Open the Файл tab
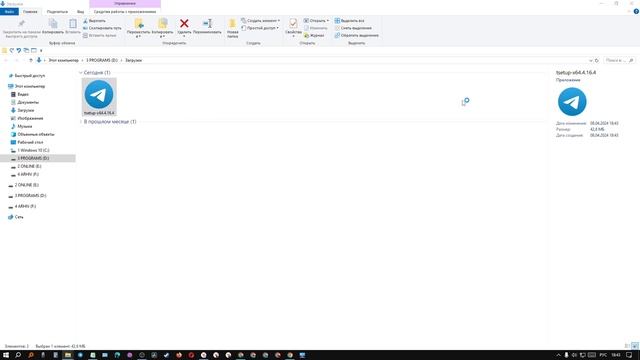 [x=9, y=12]
